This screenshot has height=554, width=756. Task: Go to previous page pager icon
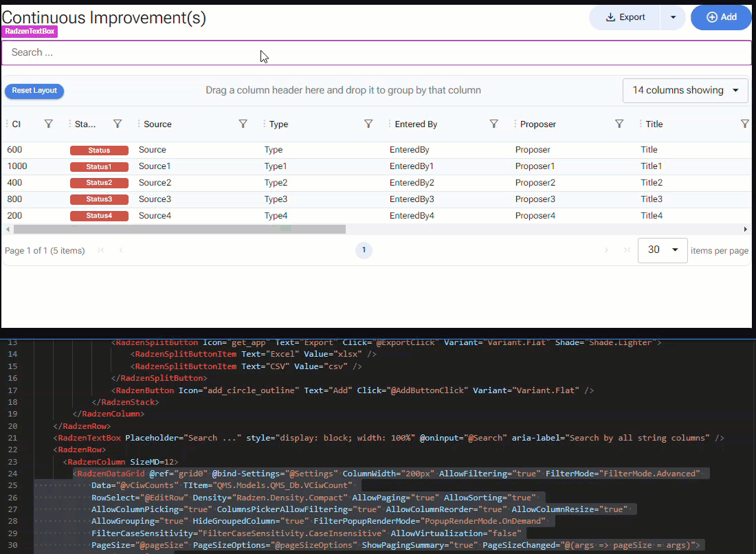pyautogui.click(x=121, y=250)
